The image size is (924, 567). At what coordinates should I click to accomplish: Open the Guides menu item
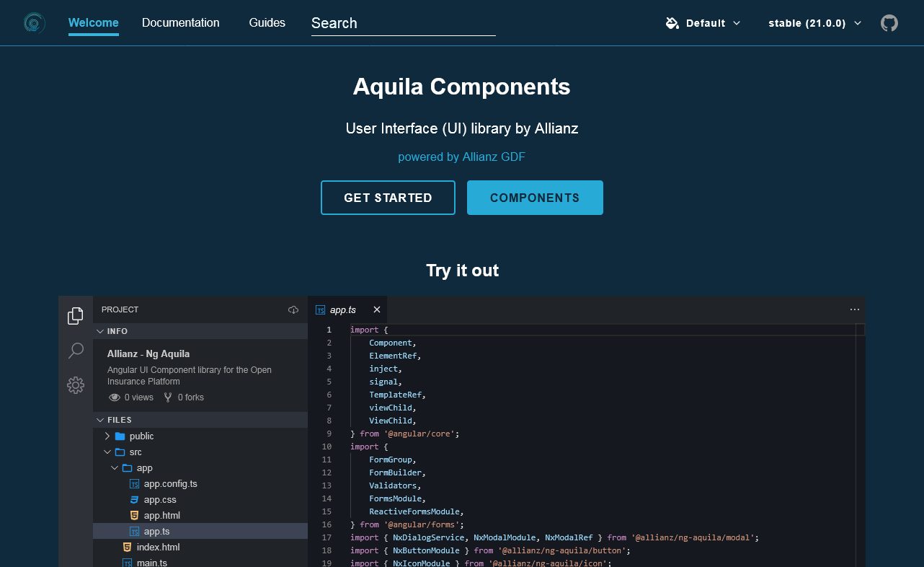click(267, 23)
